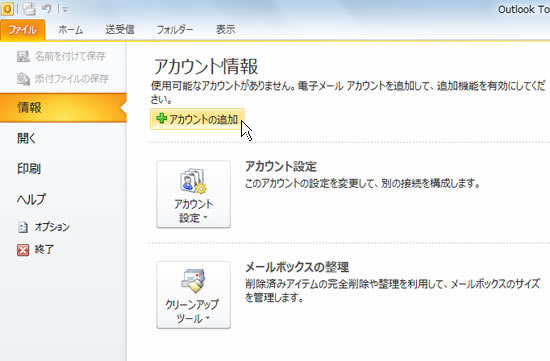
Task: Open the アカウント設定 dropdown button
Action: [x=194, y=194]
